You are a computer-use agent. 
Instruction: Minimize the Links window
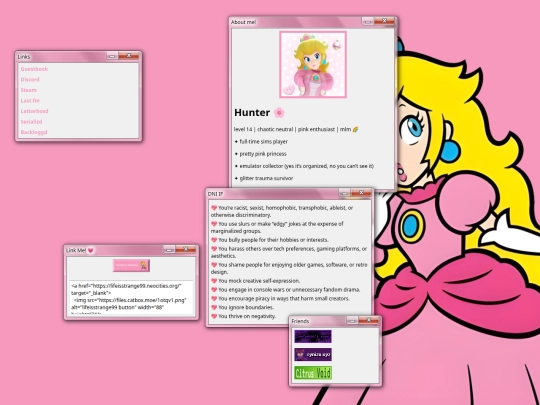click(112, 56)
